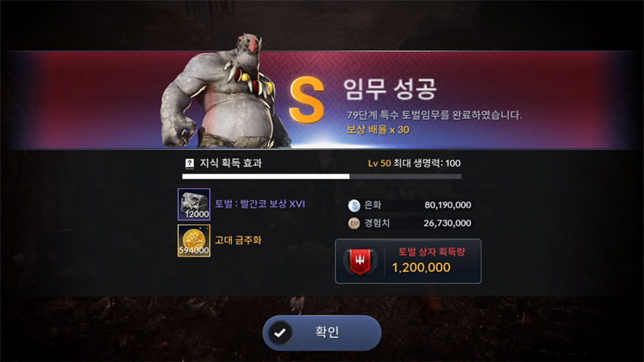Click the Lv 50 최대 생명력 text
The width and height of the screenshot is (644, 362).
point(414,163)
